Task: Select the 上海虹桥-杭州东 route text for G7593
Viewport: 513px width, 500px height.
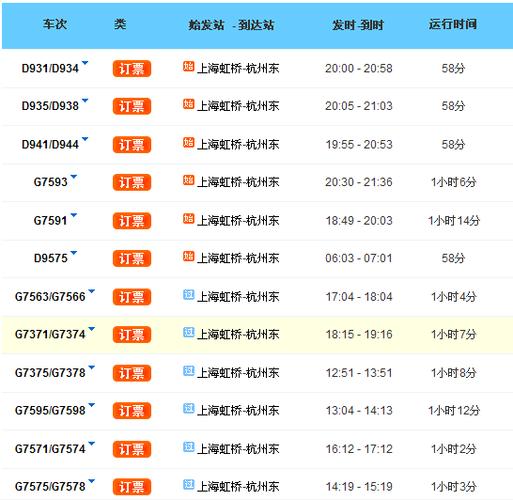Action: 238,182
